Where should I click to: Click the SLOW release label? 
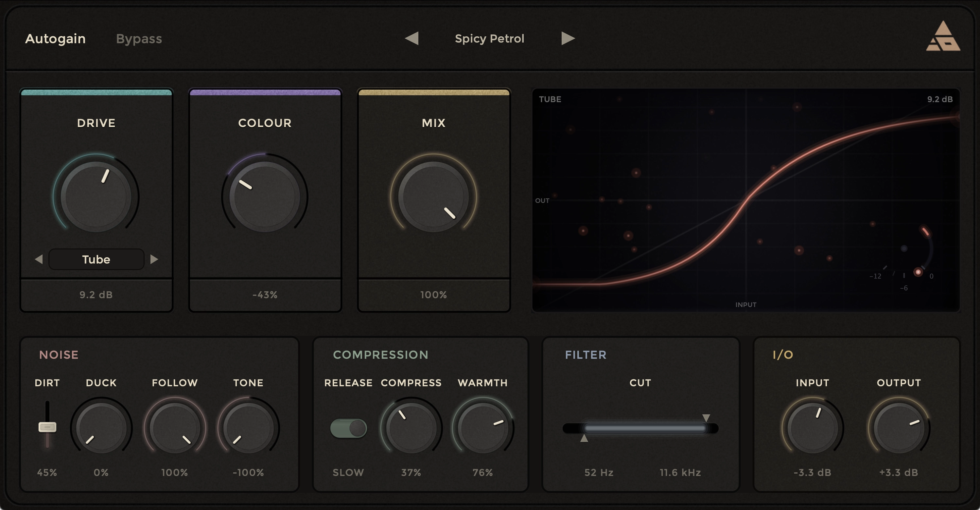pos(348,472)
